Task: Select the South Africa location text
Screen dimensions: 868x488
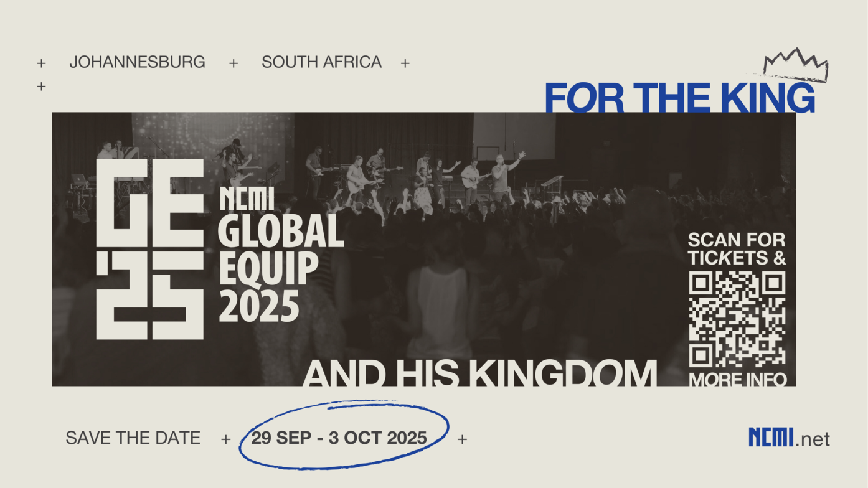Action: pyautogui.click(x=321, y=62)
